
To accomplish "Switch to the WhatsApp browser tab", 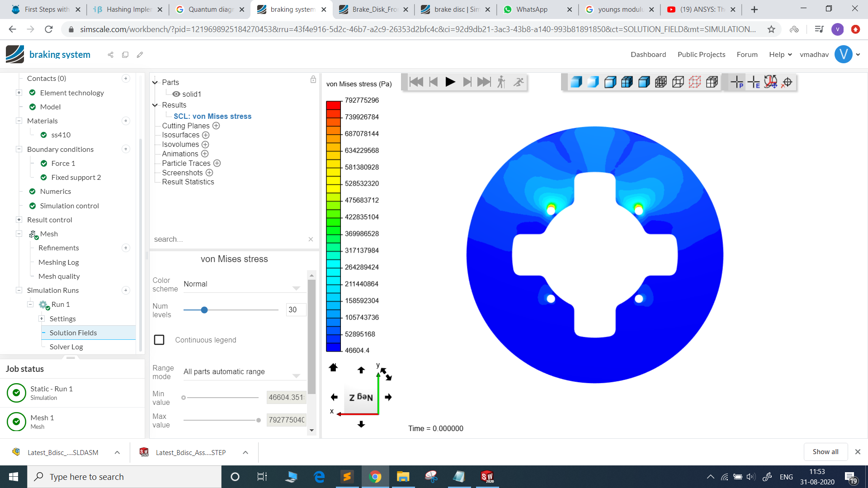I will [x=532, y=9].
